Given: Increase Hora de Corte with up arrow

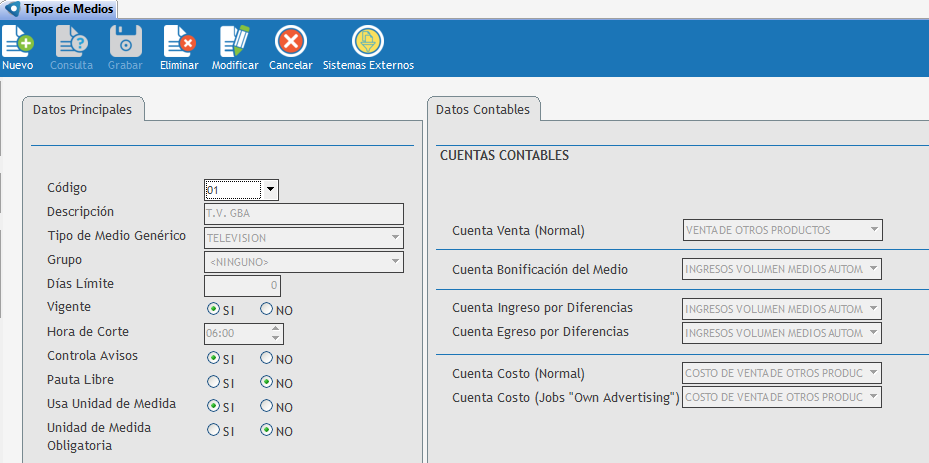Looking at the screenshot, I should 276,329.
